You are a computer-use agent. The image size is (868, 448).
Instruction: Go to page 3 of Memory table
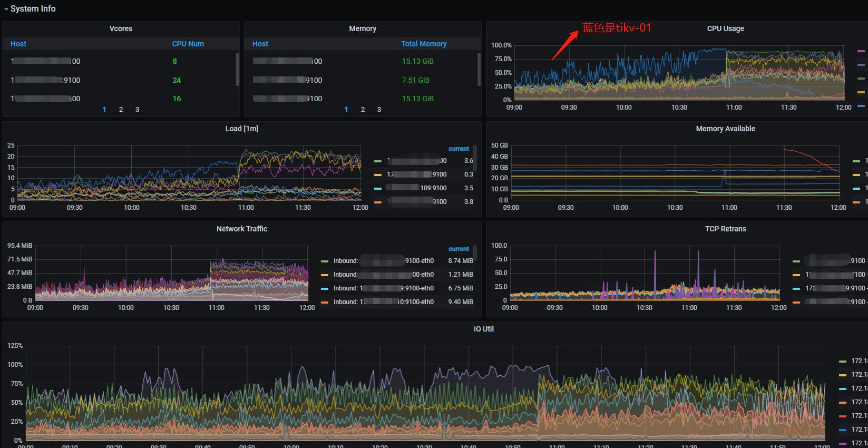[379, 110]
